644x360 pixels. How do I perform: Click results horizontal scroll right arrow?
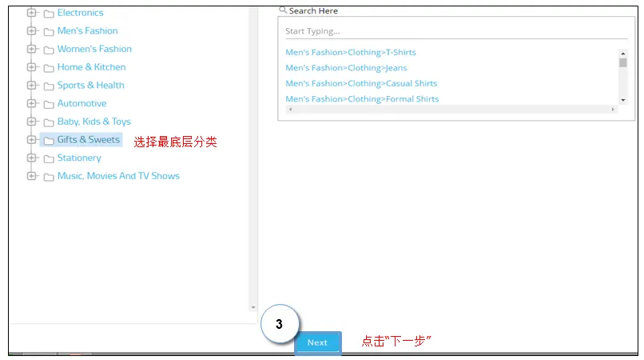[x=613, y=109]
